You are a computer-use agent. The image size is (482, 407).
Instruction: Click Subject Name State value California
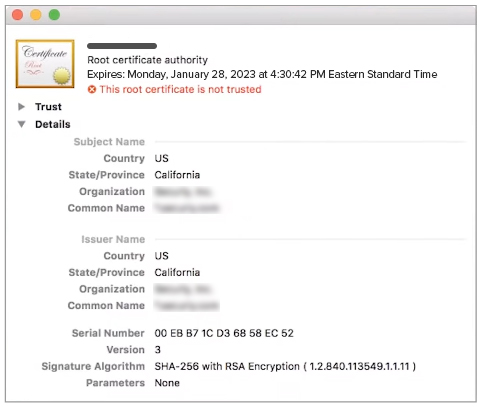[177, 175]
